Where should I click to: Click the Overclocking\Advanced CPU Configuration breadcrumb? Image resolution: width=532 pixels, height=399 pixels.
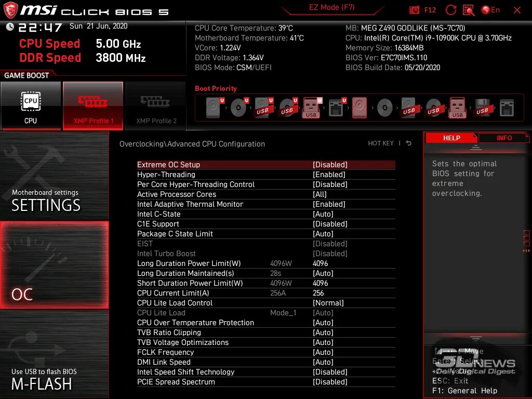click(192, 144)
